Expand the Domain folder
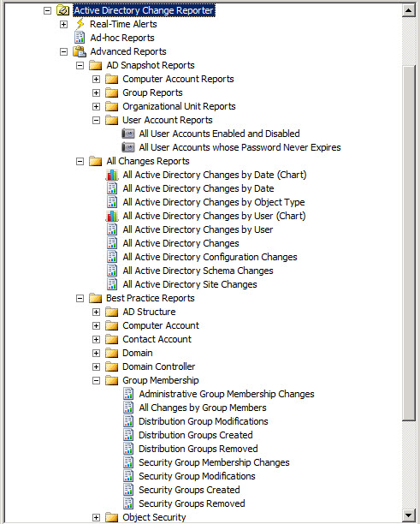Viewport: 420px width, 524px height. tap(96, 354)
